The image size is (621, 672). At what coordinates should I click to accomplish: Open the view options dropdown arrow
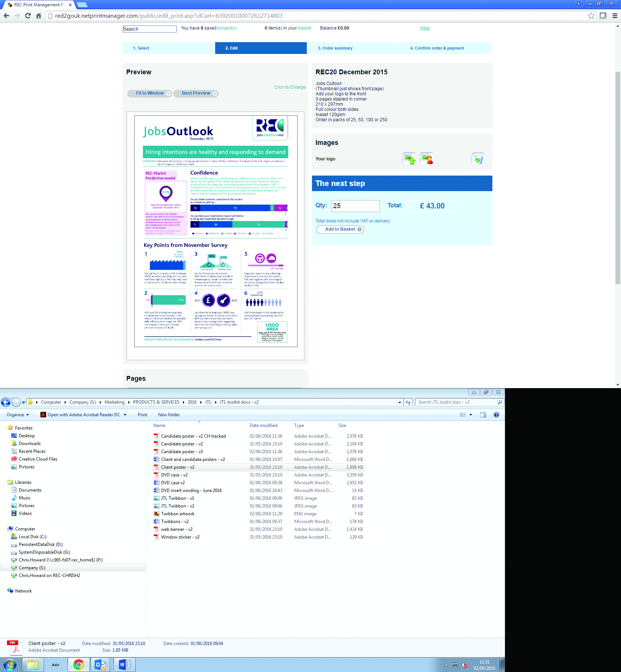click(x=471, y=415)
